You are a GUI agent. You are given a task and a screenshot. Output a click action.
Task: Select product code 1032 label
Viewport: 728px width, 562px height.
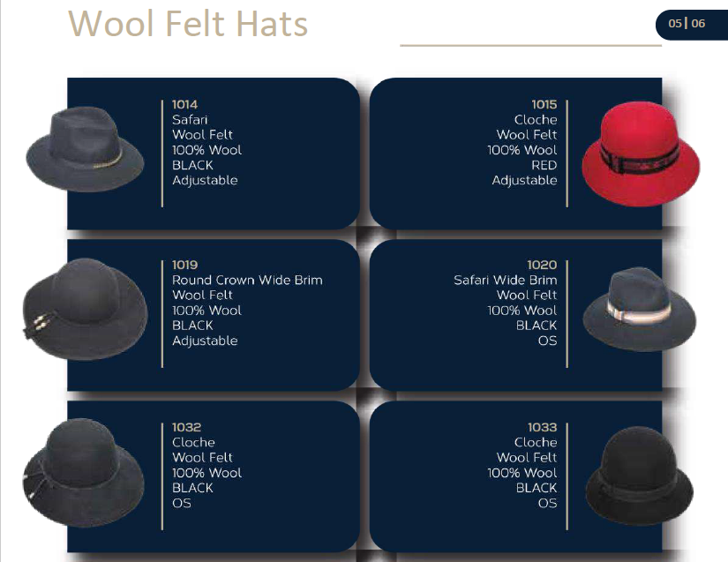[x=187, y=427]
